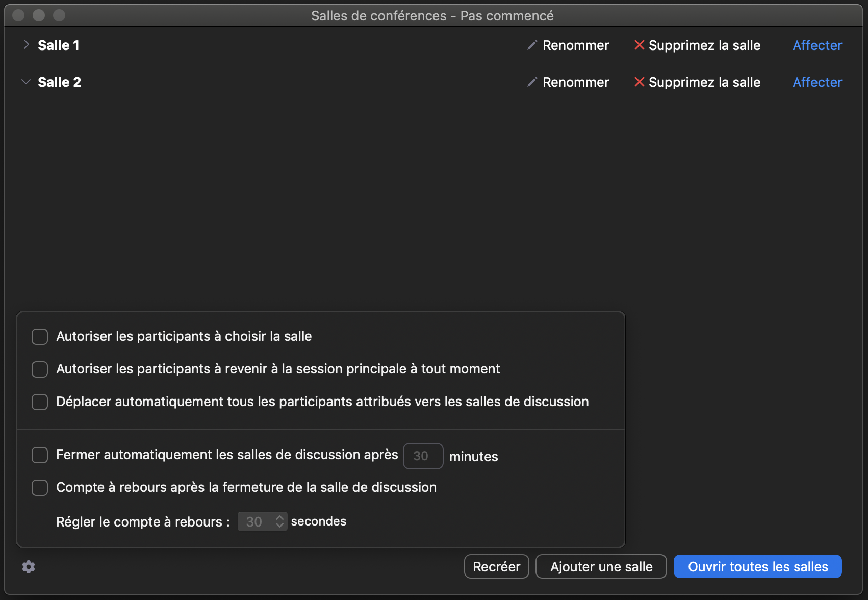This screenshot has width=868, height=600.
Task: Click Ajouter une salle button
Action: [601, 567]
